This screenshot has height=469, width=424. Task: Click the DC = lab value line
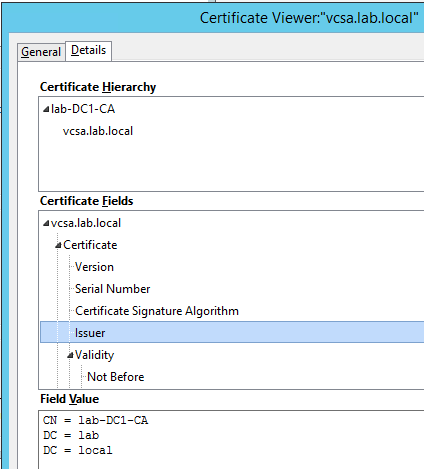(x=71, y=435)
